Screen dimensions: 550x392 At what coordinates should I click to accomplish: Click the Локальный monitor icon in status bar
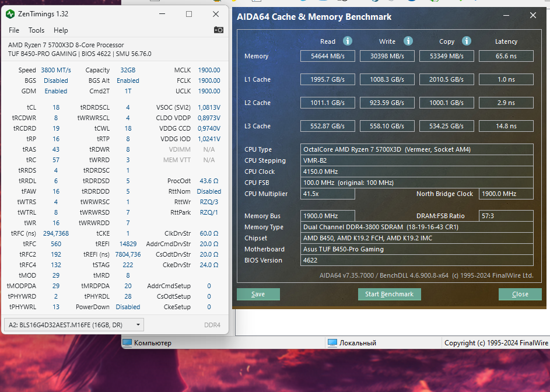point(332,343)
